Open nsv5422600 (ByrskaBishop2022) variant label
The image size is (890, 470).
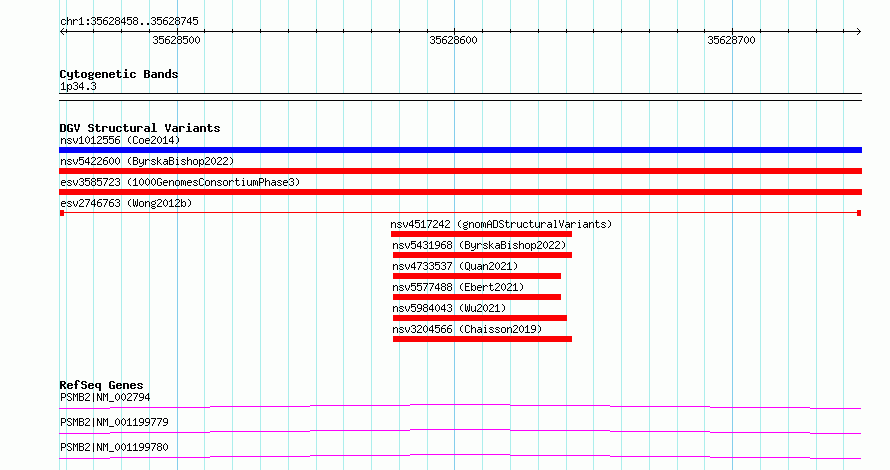[x=147, y=161]
